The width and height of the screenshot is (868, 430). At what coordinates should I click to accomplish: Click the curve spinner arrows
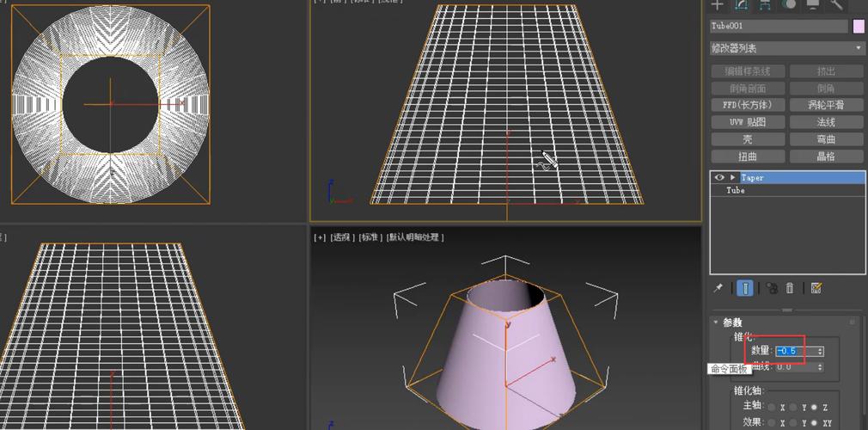coord(821,367)
